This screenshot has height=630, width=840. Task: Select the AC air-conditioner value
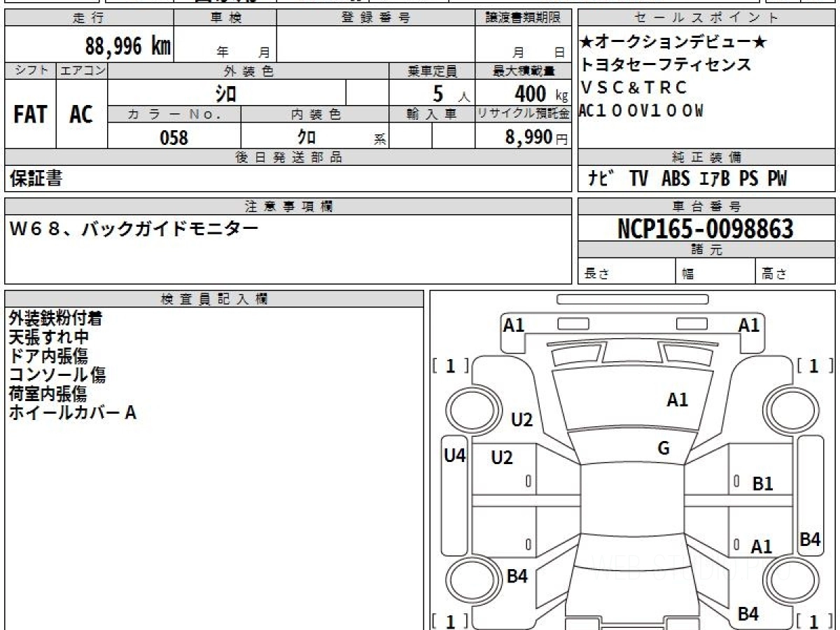[x=81, y=115]
